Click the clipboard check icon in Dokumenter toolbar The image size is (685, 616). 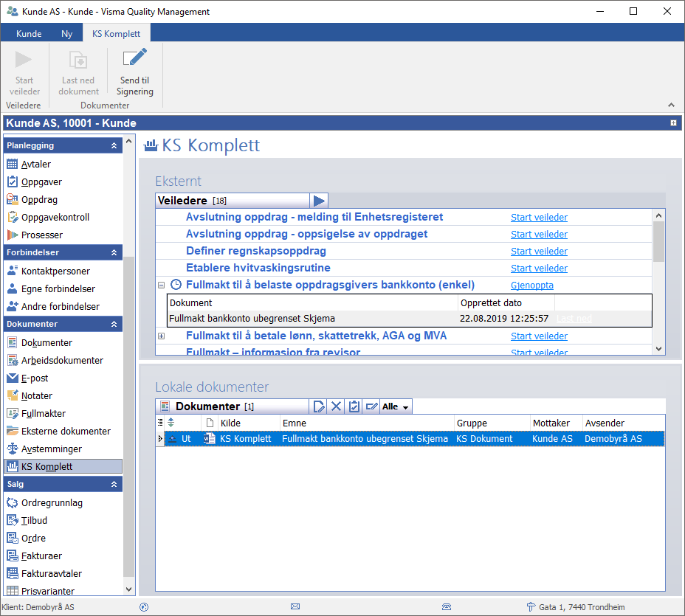pyautogui.click(x=354, y=406)
